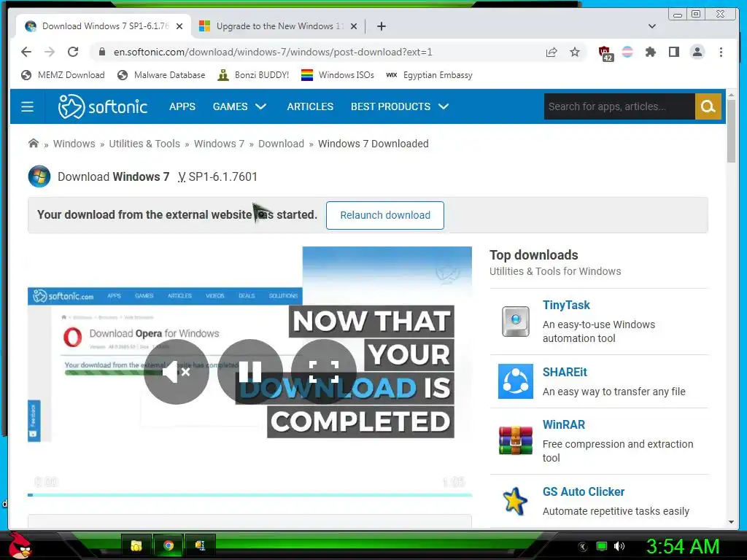This screenshot has height=560, width=747.
Task: Click the Windows 7 logo icon
Action: pos(39,176)
